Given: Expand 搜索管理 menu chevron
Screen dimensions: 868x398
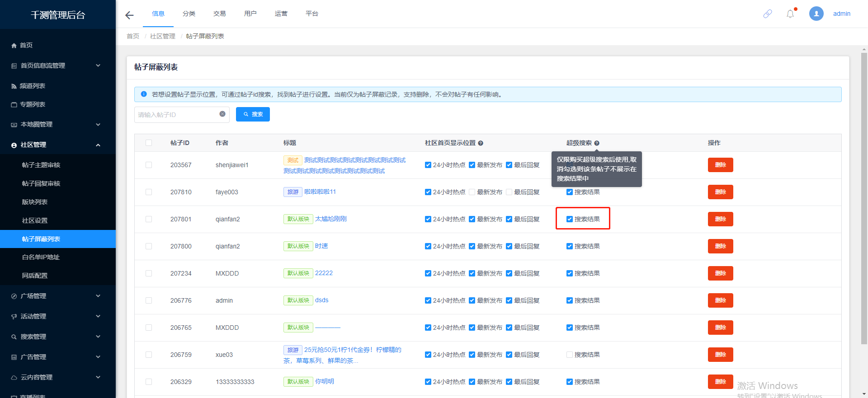Looking at the screenshot, I should (x=98, y=337).
